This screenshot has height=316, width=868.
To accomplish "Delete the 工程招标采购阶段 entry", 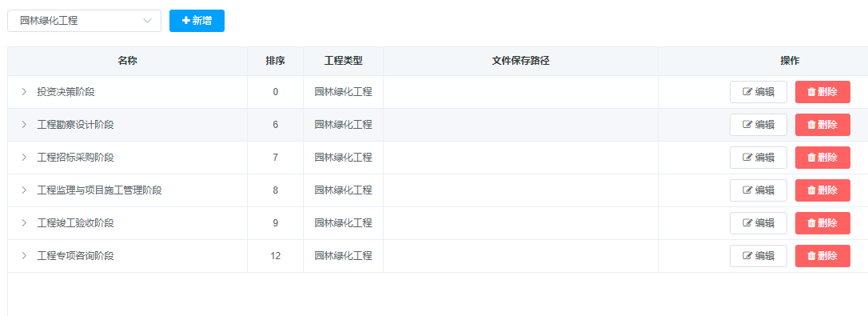I will click(x=822, y=158).
